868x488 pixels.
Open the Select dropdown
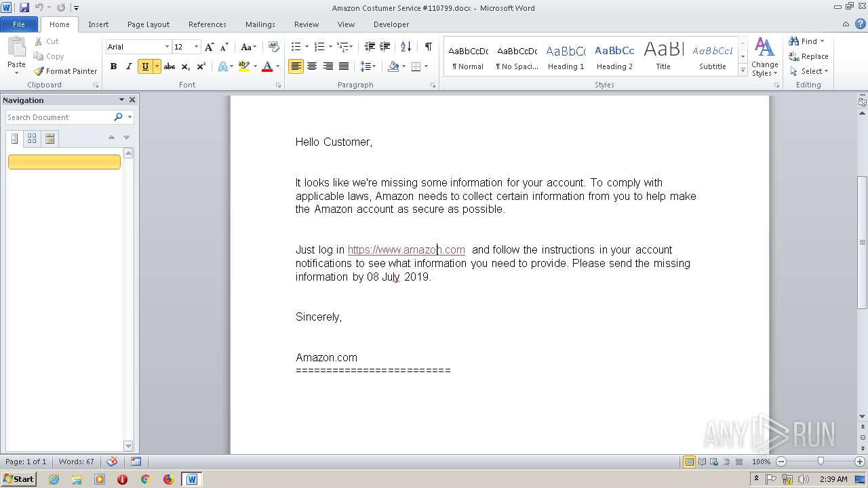tap(808, 71)
